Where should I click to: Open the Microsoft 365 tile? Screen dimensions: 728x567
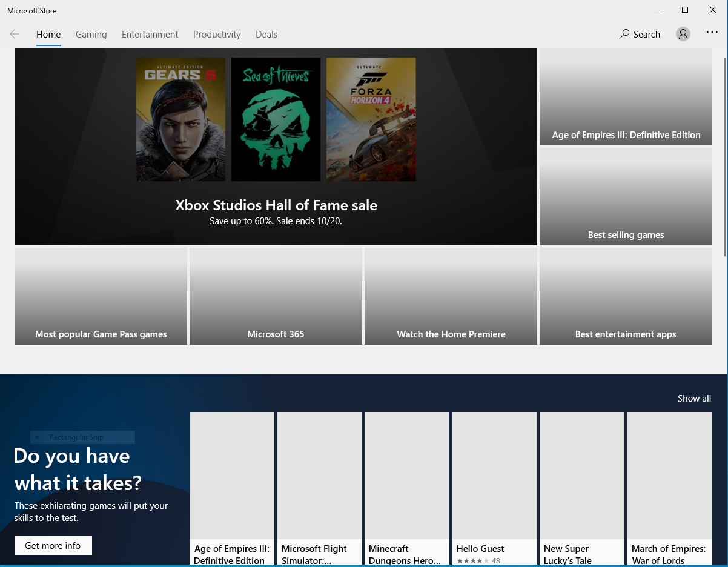[x=276, y=296]
